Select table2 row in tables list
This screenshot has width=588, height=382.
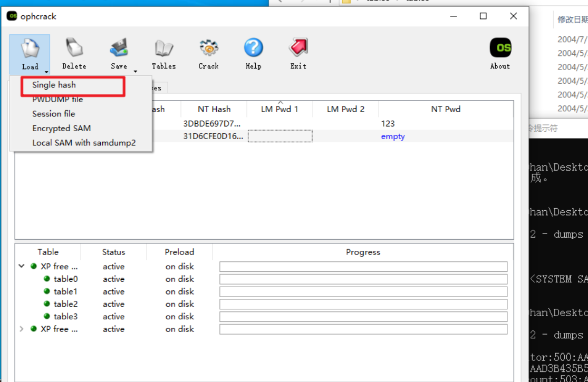click(x=65, y=303)
